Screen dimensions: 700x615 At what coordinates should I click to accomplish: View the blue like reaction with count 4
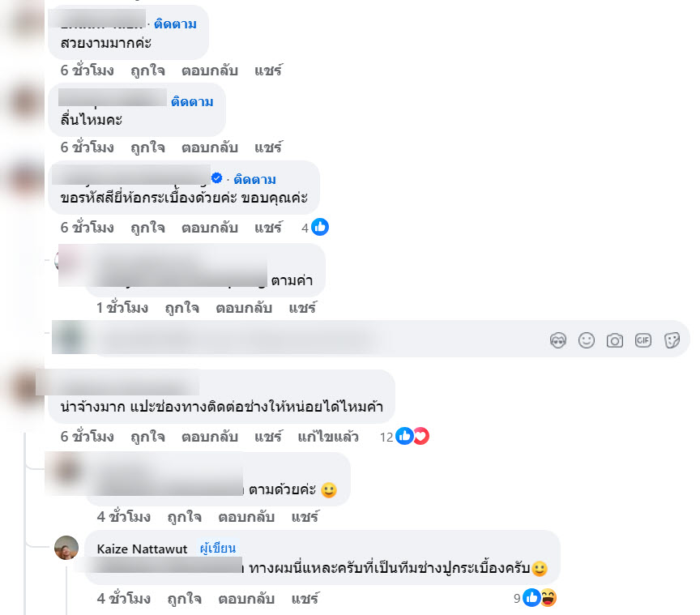click(x=316, y=228)
